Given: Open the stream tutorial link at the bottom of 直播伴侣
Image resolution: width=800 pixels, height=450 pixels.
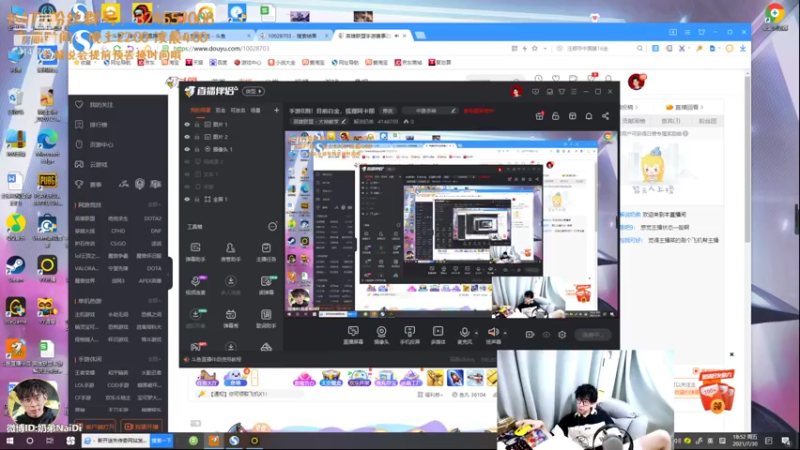Looking at the screenshot, I should tap(213, 360).
